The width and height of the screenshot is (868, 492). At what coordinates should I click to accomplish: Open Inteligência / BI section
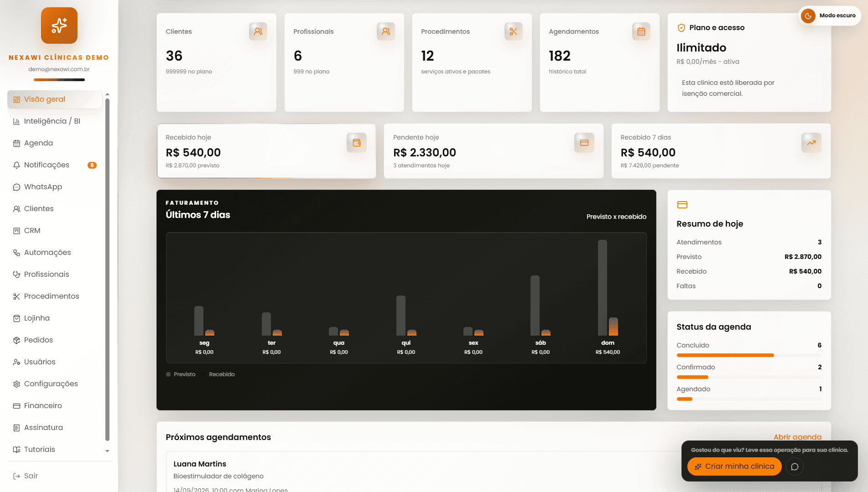(55, 121)
